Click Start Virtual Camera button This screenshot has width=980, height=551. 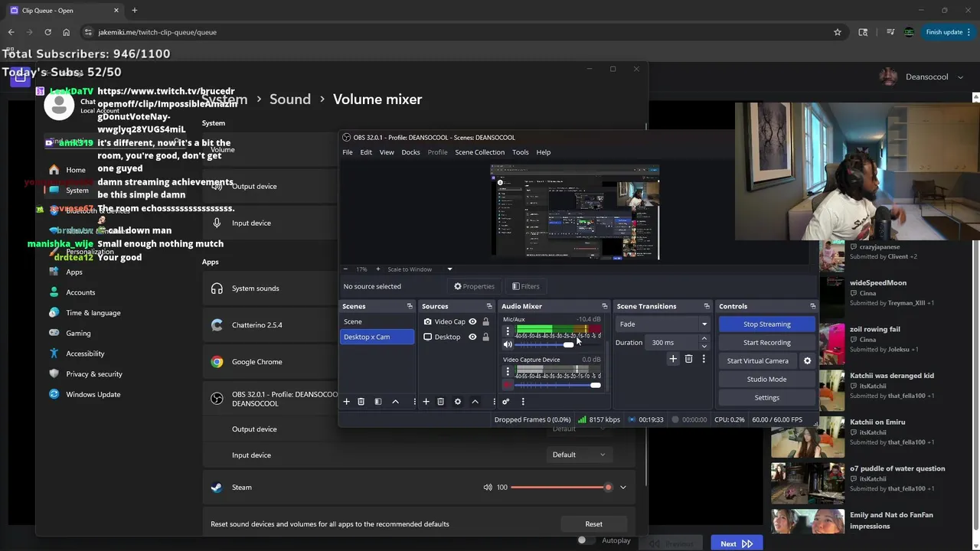[757, 361]
